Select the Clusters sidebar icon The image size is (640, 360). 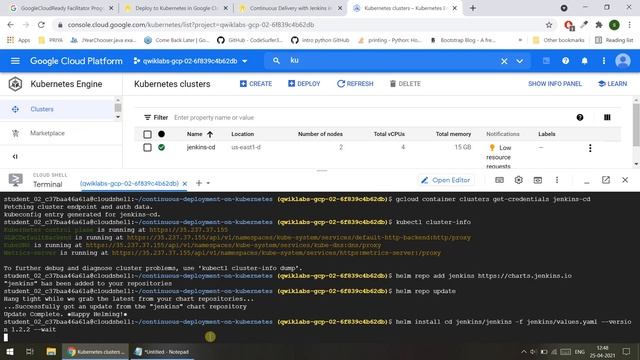point(16,109)
